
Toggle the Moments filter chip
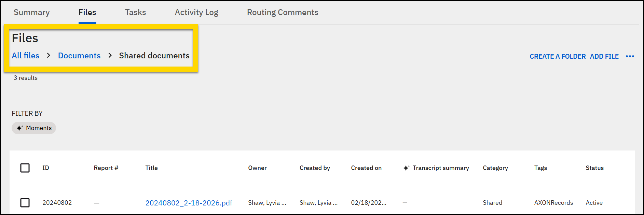[x=33, y=128]
